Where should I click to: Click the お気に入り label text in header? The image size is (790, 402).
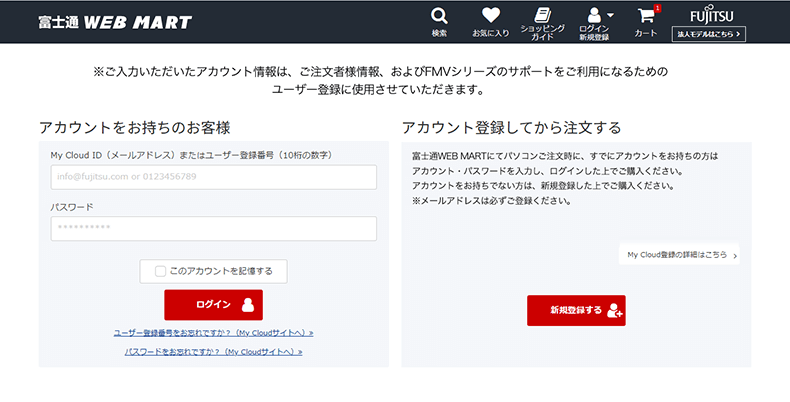pyautogui.click(x=490, y=33)
